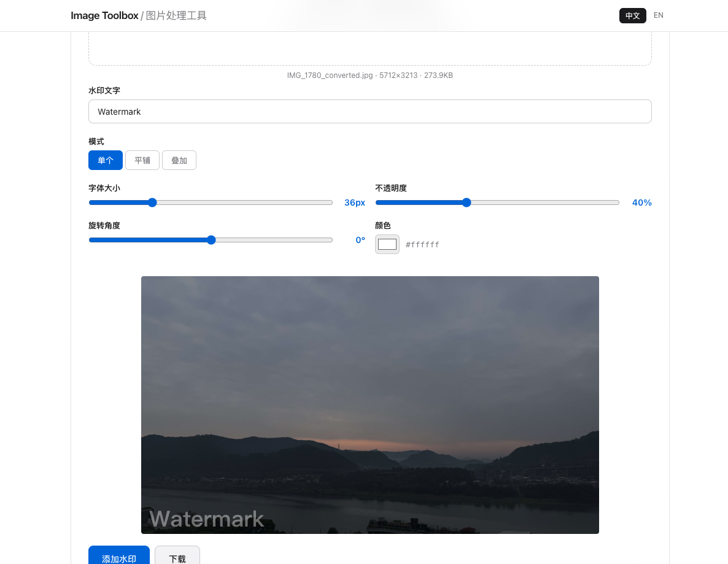Click the Watermark text on the preview
Image resolution: width=728 pixels, height=564 pixels.
[x=207, y=519]
